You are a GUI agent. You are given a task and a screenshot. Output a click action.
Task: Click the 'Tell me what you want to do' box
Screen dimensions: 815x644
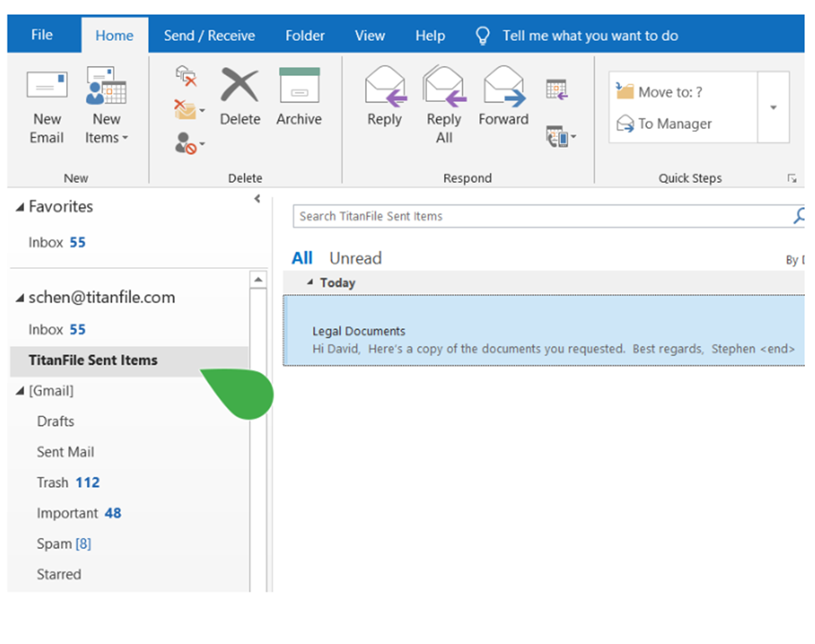point(590,35)
